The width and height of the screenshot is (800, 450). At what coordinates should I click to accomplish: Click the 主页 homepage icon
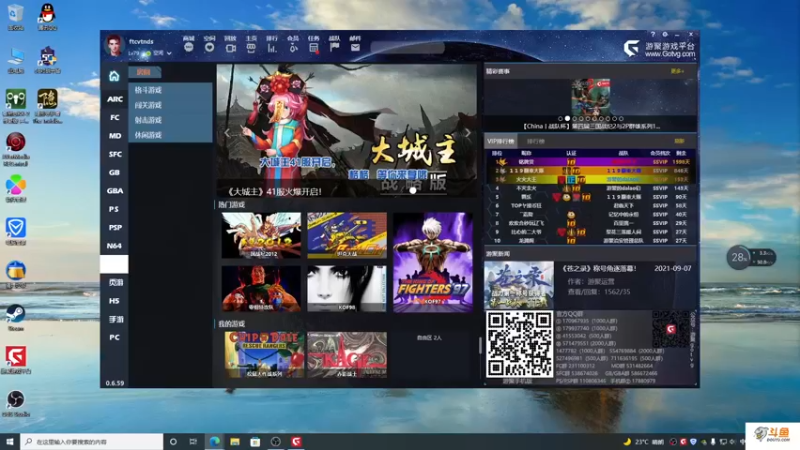tap(251, 47)
